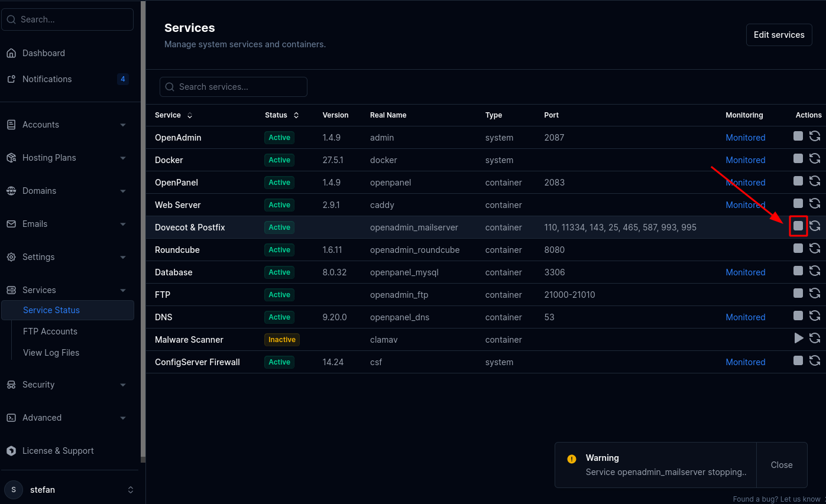Expand the Hosting Plans menu
The width and height of the screenshot is (826, 504).
(67, 158)
